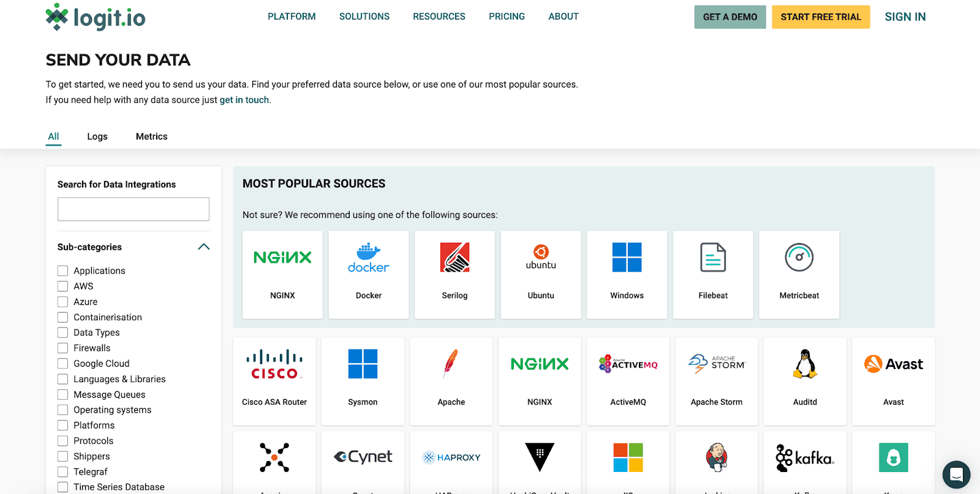This screenshot has width=980, height=494.
Task: Open the Cynet integration card
Action: tap(363, 462)
